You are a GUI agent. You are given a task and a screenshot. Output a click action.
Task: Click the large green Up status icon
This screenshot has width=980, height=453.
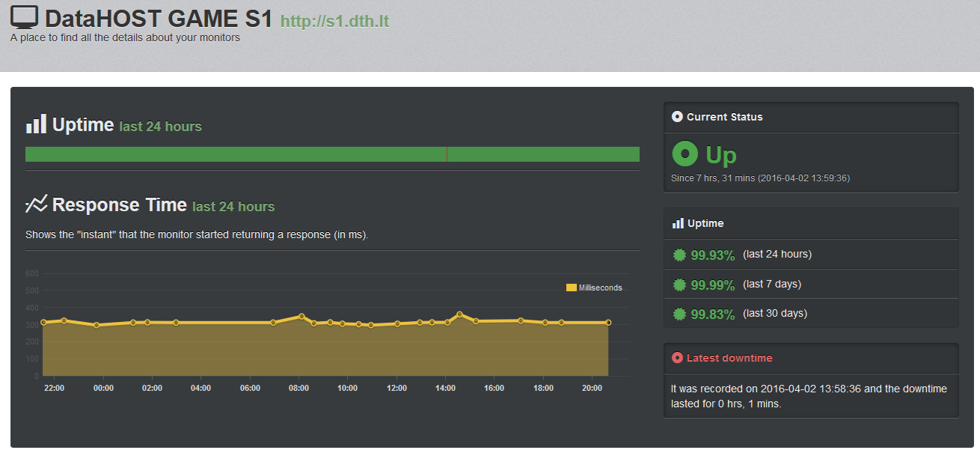(x=685, y=153)
